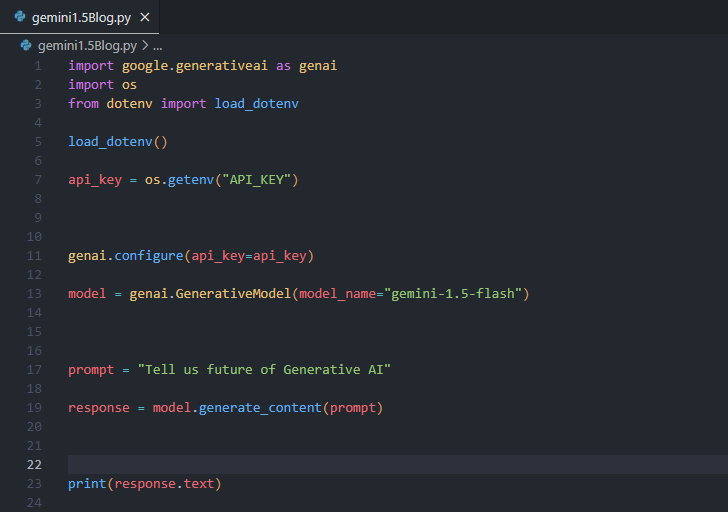Open the gemini1.5Blog.py breadcrumb item

(87, 45)
